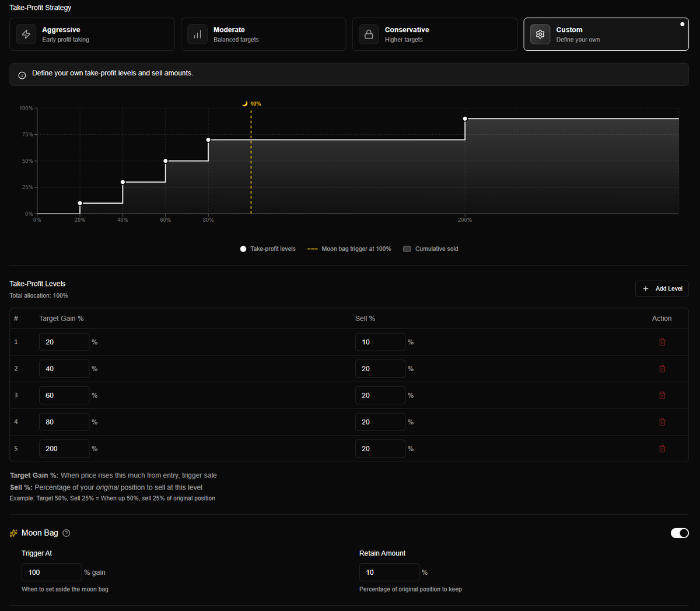
Task: Click the orange 10% moon bag label
Action: (x=256, y=104)
